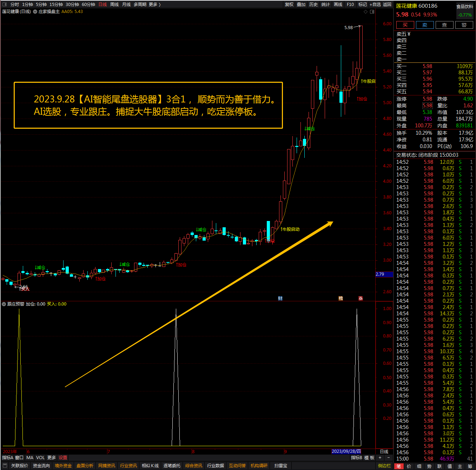Expand the 更多 periods menu
Image resolution: width=476 pixels, height=470 pixels.
tap(154, 5)
